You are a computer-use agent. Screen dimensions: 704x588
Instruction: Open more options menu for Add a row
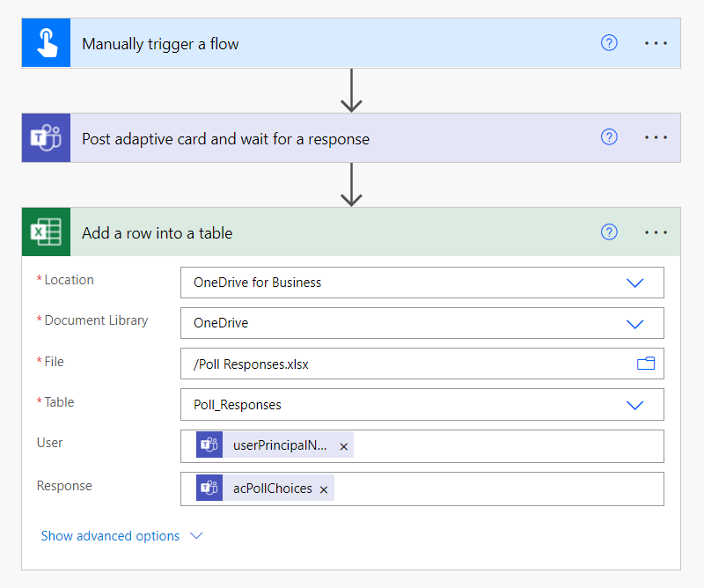pyautogui.click(x=656, y=232)
